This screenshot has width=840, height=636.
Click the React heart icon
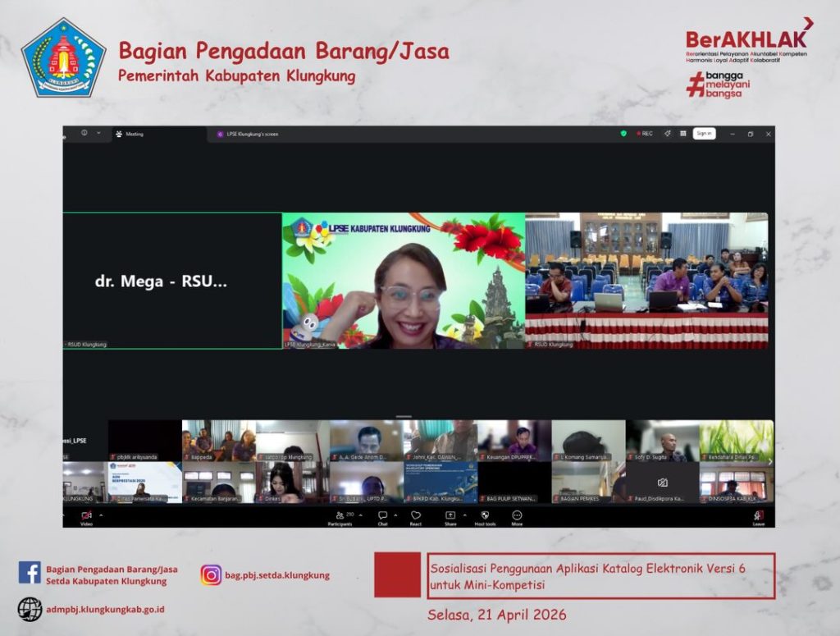click(416, 516)
